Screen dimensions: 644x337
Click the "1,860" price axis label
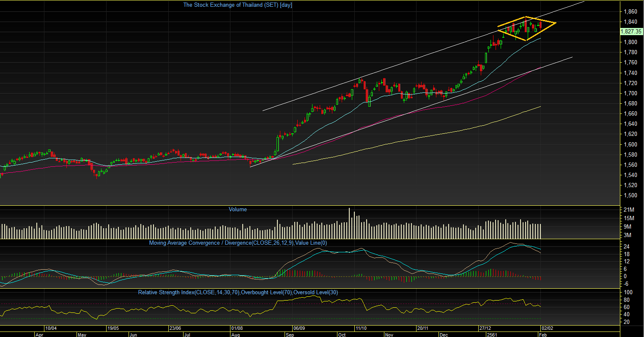(631, 11)
